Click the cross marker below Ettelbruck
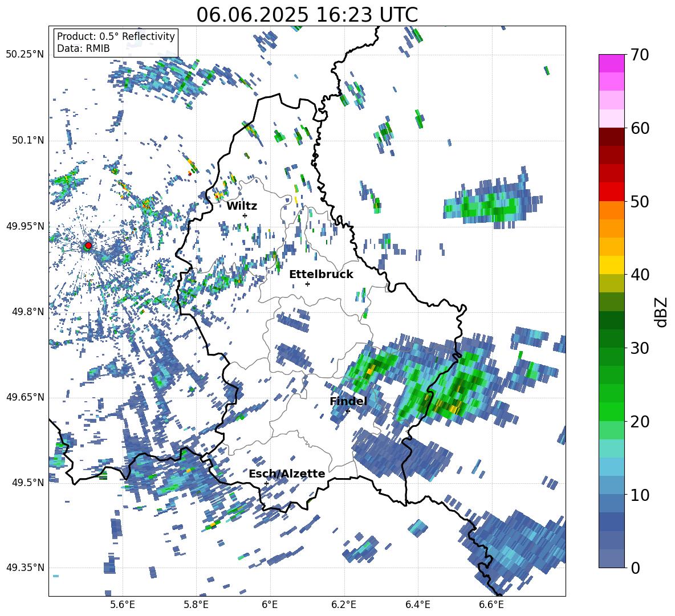Viewport: 675px width, 616px height. pyautogui.click(x=307, y=284)
